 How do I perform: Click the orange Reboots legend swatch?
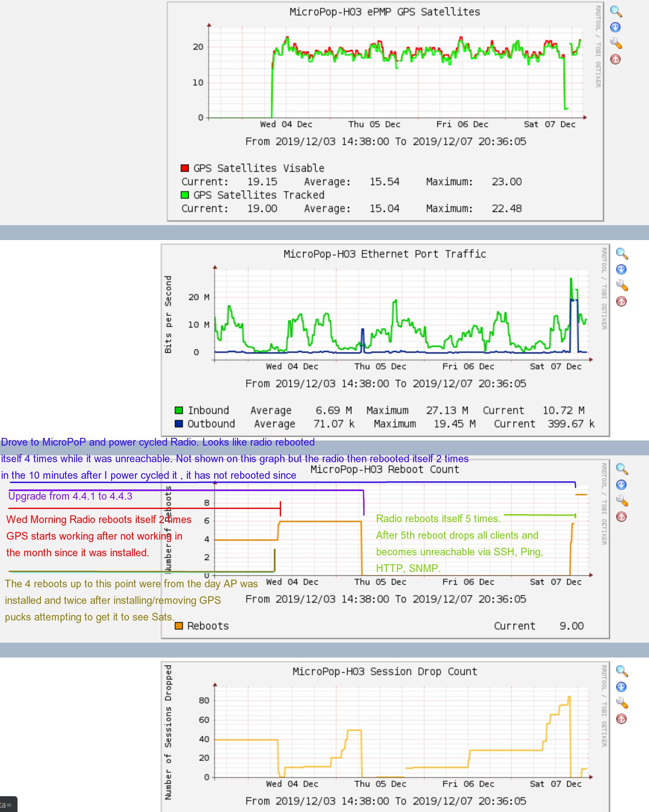point(179,626)
